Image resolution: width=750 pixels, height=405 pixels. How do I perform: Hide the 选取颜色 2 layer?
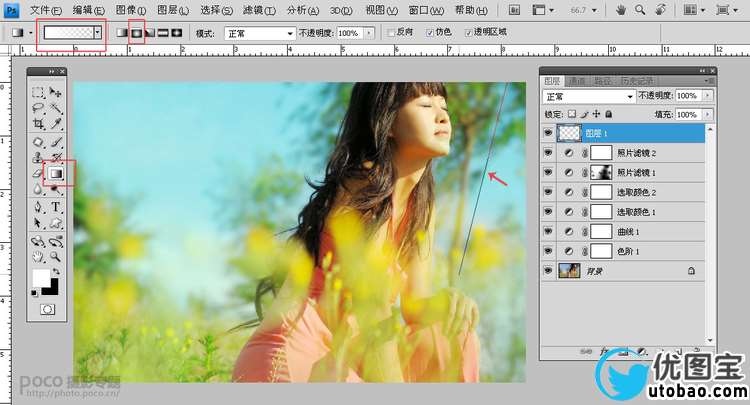(x=548, y=192)
